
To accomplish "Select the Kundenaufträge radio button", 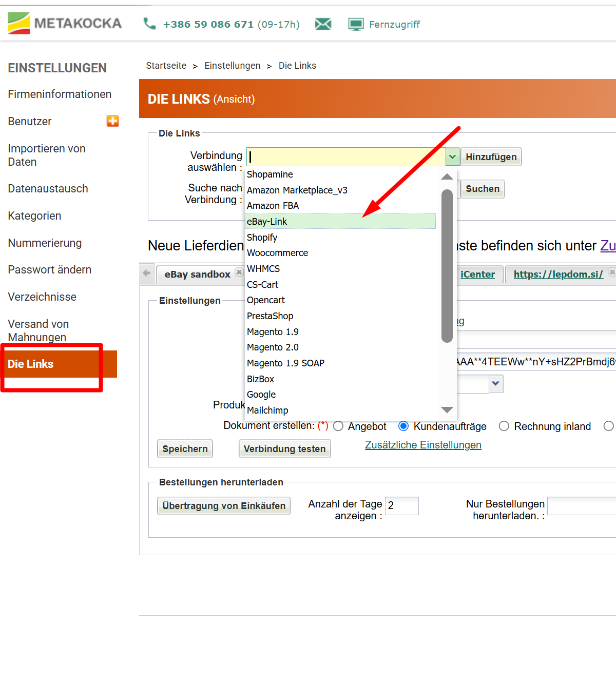I will pos(403,426).
